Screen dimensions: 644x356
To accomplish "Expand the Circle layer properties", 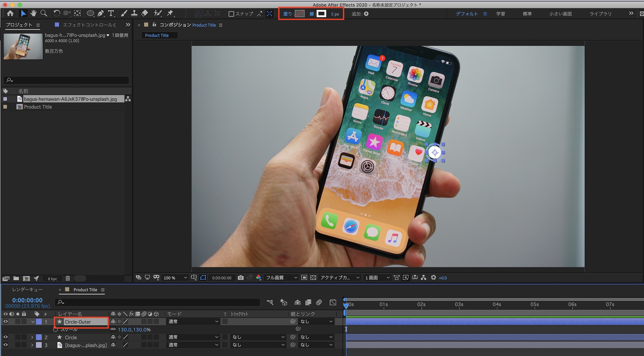I will pos(32,337).
